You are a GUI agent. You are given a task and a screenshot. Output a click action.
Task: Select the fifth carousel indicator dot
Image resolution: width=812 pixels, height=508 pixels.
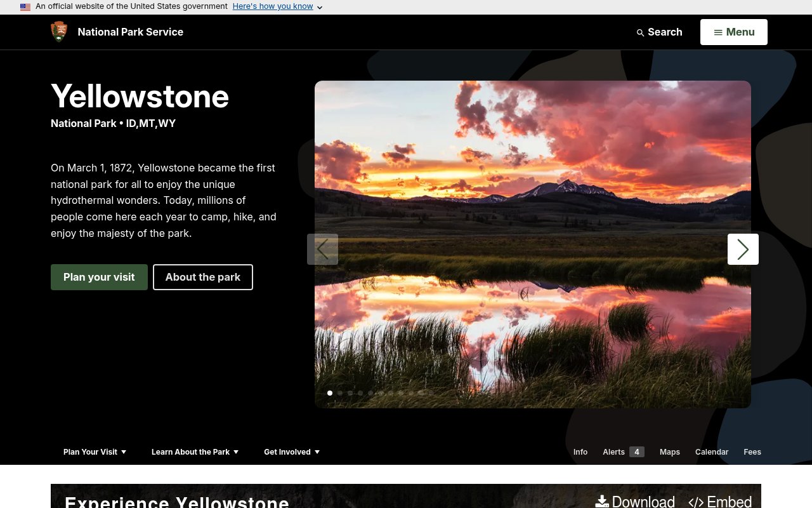click(370, 393)
